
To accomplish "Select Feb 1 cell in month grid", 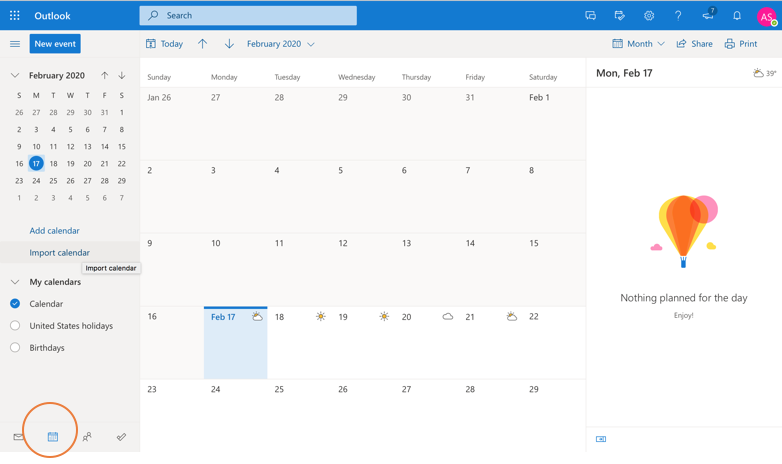I will coord(554,124).
